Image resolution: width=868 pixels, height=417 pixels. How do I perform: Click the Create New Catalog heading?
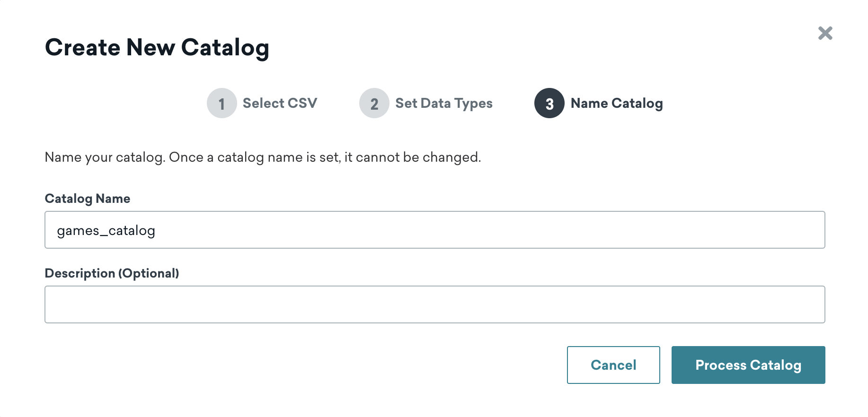click(157, 47)
